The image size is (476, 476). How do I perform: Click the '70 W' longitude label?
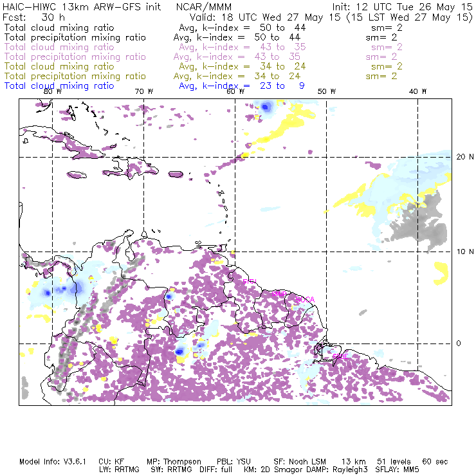(144, 91)
